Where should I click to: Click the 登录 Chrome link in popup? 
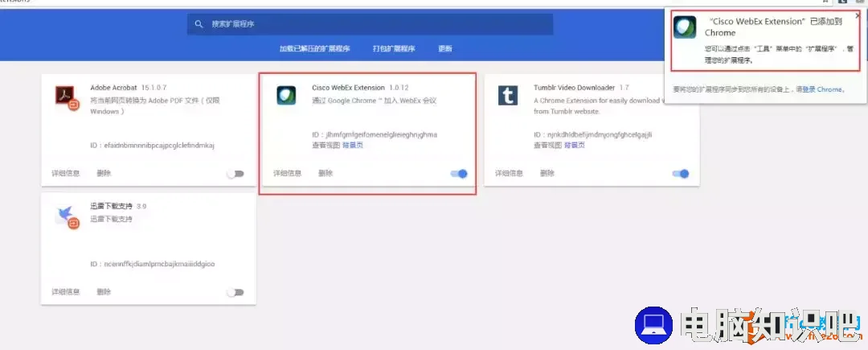tap(823, 89)
